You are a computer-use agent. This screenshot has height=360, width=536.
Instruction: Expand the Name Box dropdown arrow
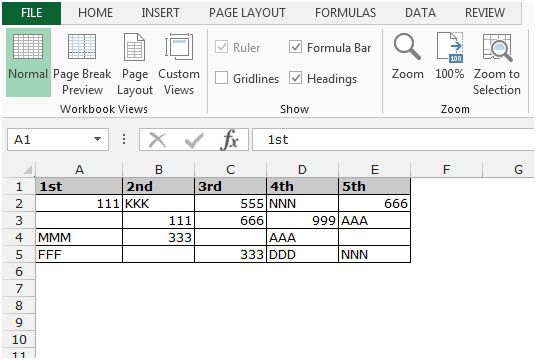point(97,139)
